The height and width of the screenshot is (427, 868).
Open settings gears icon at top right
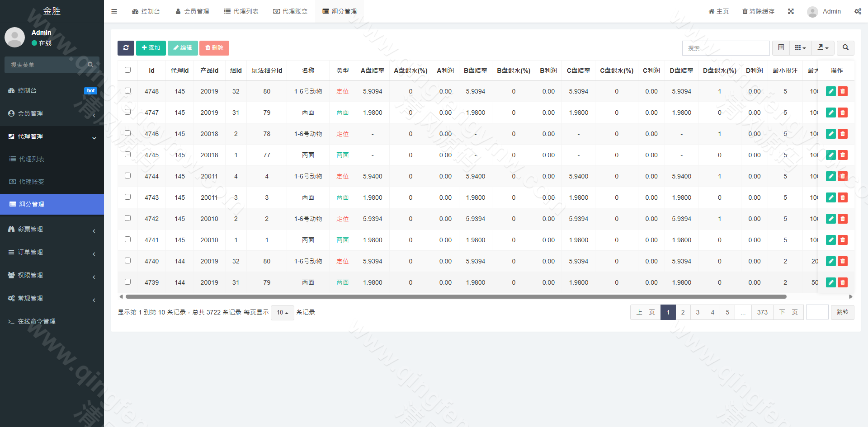click(x=858, y=11)
